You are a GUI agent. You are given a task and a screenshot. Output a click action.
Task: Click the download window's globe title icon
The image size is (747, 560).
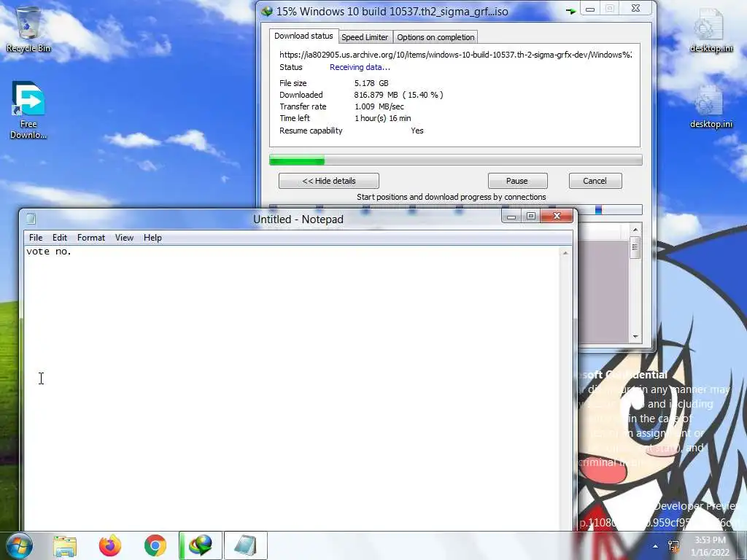[x=267, y=11]
